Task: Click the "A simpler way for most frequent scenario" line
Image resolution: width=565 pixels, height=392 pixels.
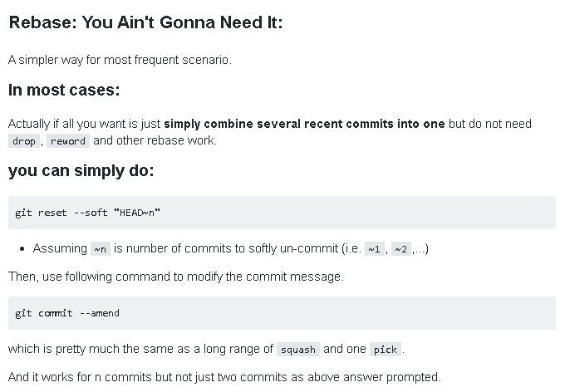Action: [x=120, y=60]
